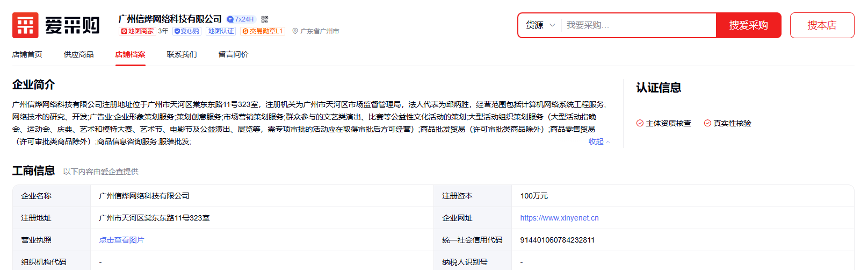Click the 主体资质核查 check icon
This screenshot has height=270, width=868.
pyautogui.click(x=640, y=123)
